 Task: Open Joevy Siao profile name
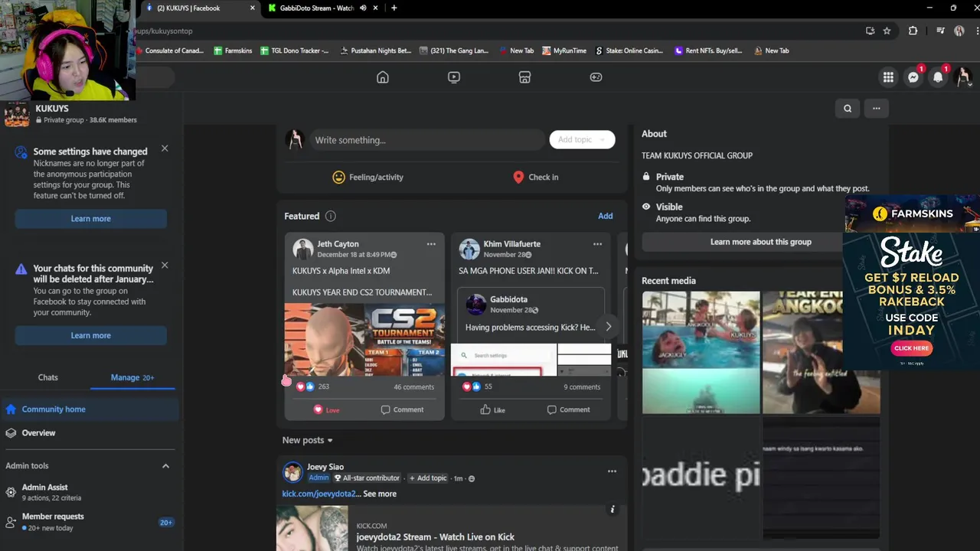click(325, 467)
